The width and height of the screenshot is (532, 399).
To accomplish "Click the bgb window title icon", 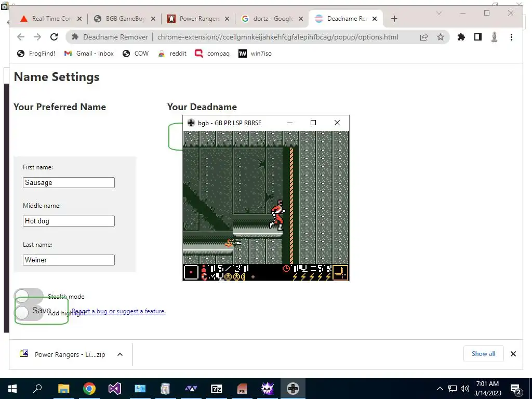I will 191,123.
